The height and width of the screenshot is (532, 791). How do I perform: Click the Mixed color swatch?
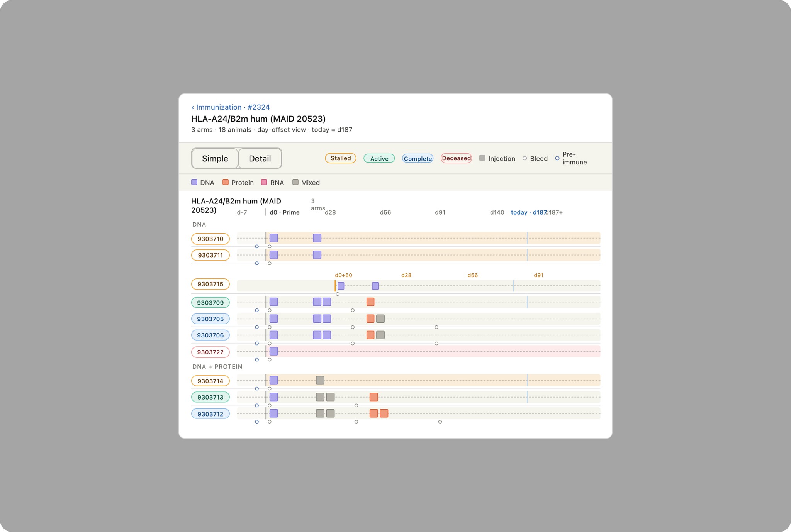[295, 182]
